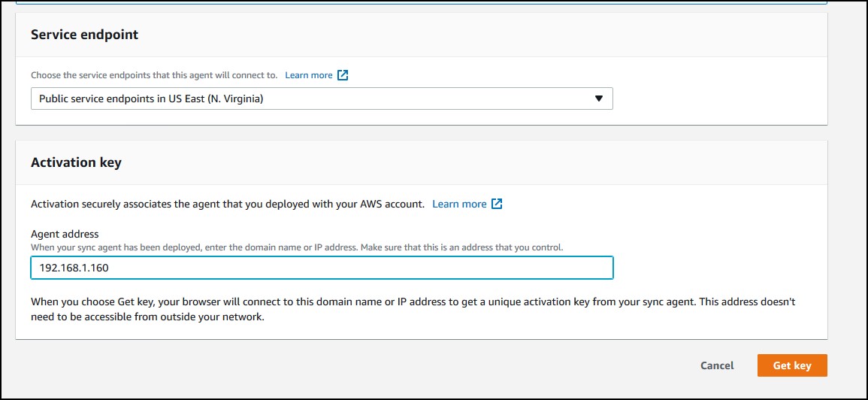
Task: Click the When you choose Get key paragraph
Action: click(413, 311)
